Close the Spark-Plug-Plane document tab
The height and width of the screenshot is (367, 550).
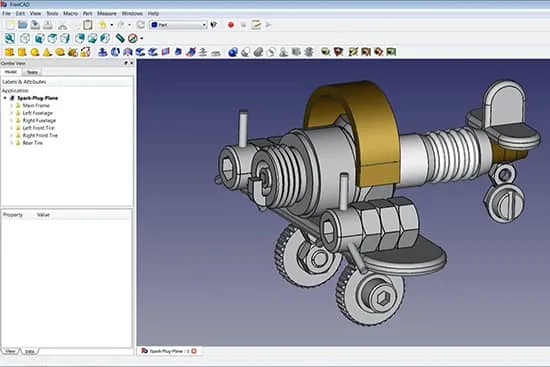click(x=194, y=351)
